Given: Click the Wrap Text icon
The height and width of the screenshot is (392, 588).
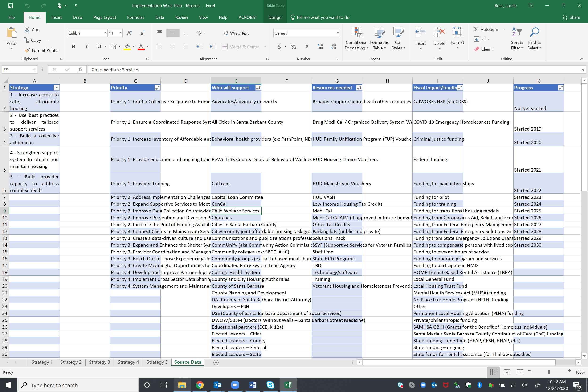Looking at the screenshot, I should tap(225, 33).
